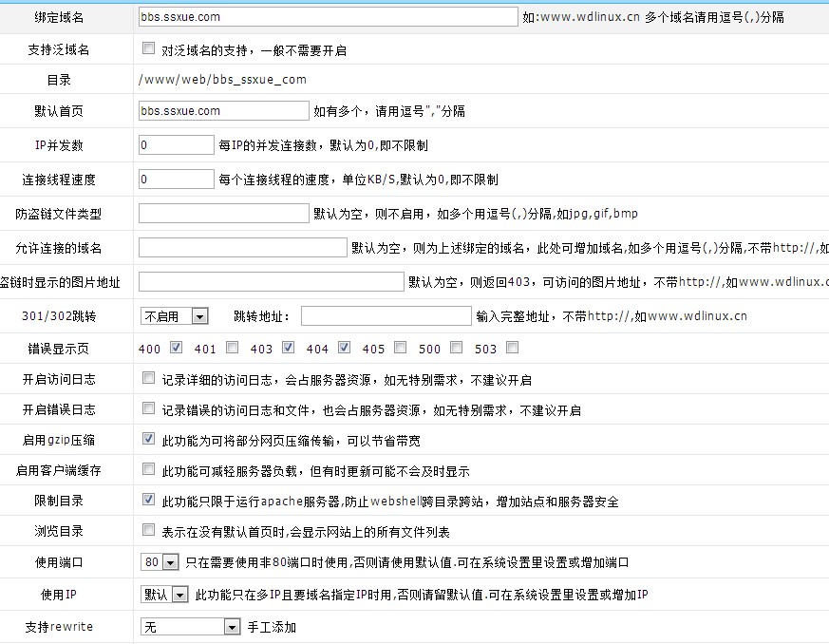
Task: Click the 跳转地址 input field
Action: [386, 316]
